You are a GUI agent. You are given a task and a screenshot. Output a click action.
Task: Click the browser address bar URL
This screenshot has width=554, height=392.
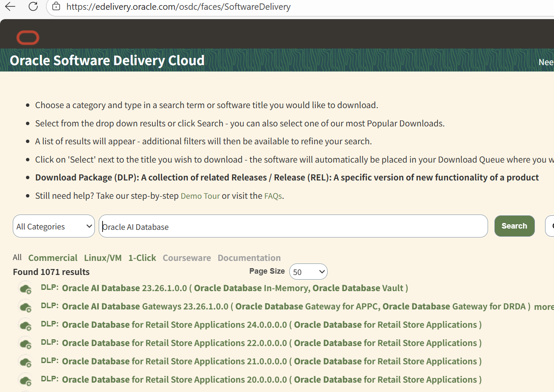coord(179,7)
